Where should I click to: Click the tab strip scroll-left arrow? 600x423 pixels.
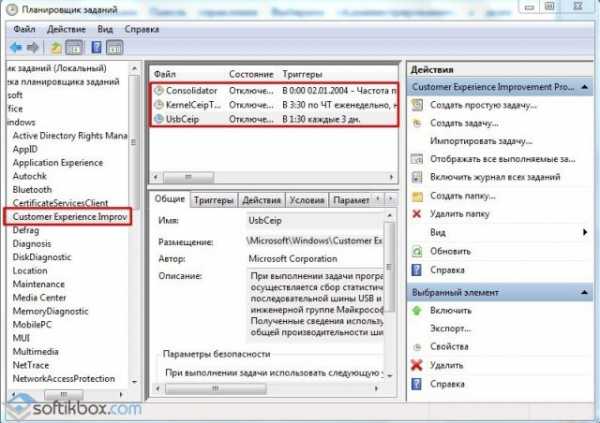click(378, 198)
